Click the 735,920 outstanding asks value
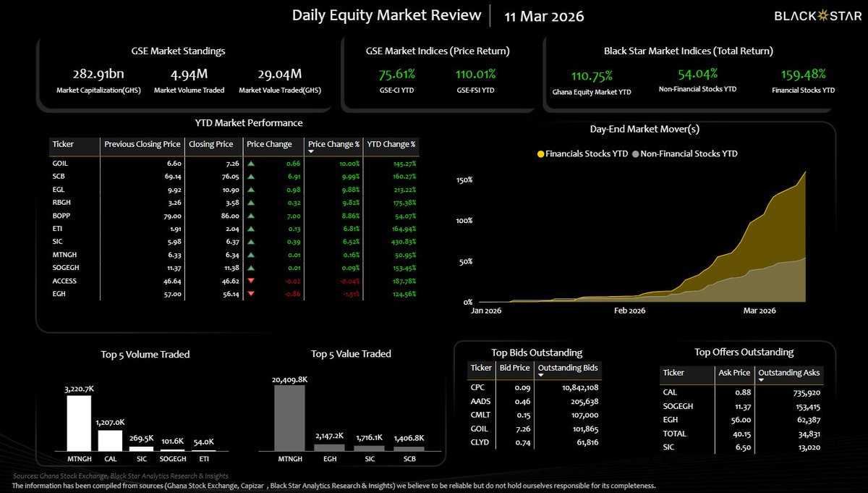Image resolution: width=868 pixels, height=493 pixels. 807,393
